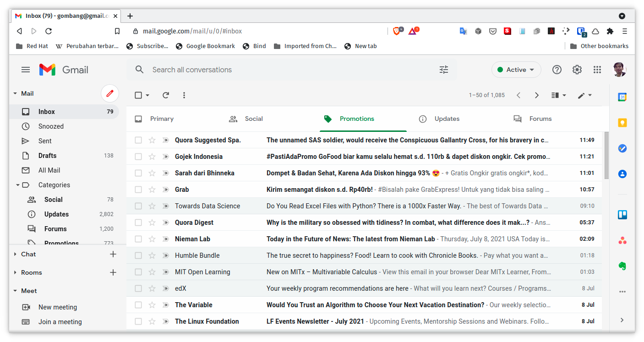Click the Search all conversations field
Image resolution: width=644 pixels, height=342 pixels.
click(292, 70)
